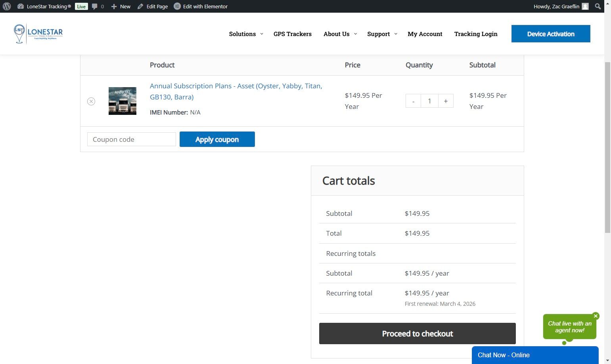Click the Subtotal column header

483,65
